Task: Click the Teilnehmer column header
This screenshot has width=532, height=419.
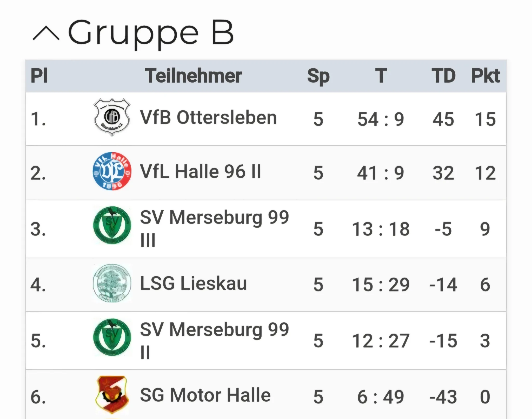Action: (193, 76)
